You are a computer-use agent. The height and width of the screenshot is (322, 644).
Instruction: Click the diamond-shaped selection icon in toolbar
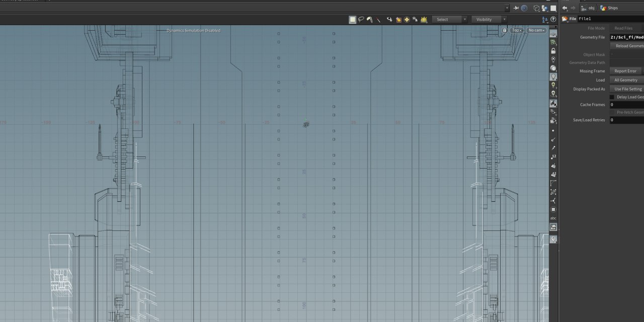[x=407, y=20]
